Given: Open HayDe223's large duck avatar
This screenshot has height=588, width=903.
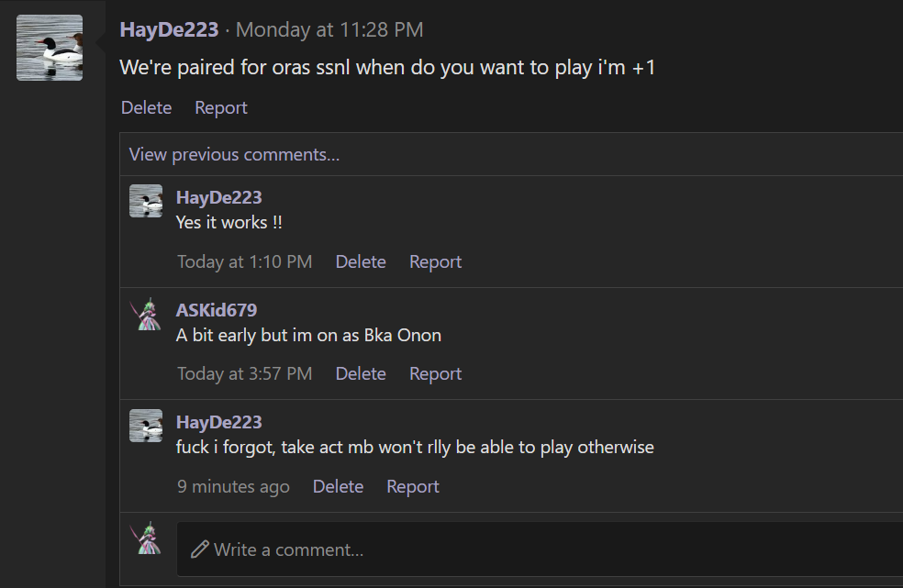Looking at the screenshot, I should pyautogui.click(x=50, y=48).
